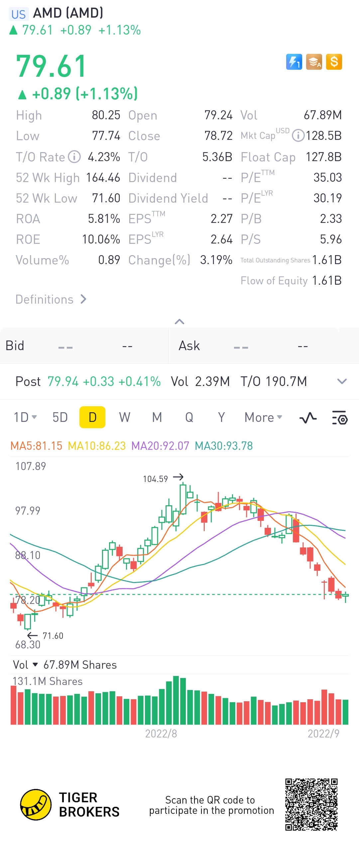Collapse the stock details with up chevron
Viewport: 359px width, 868px height.
coord(179,322)
